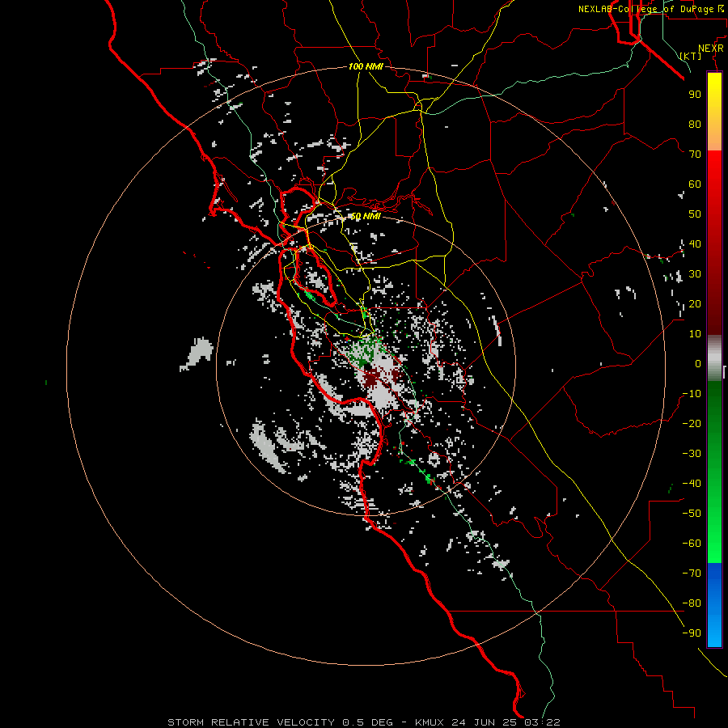Pick the yellow top segment of the color bar

coord(714,112)
